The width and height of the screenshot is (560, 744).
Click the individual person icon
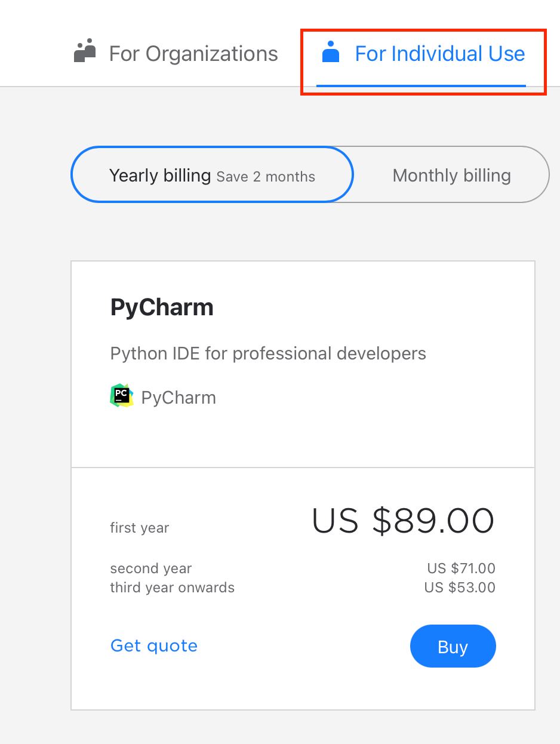[x=330, y=52]
